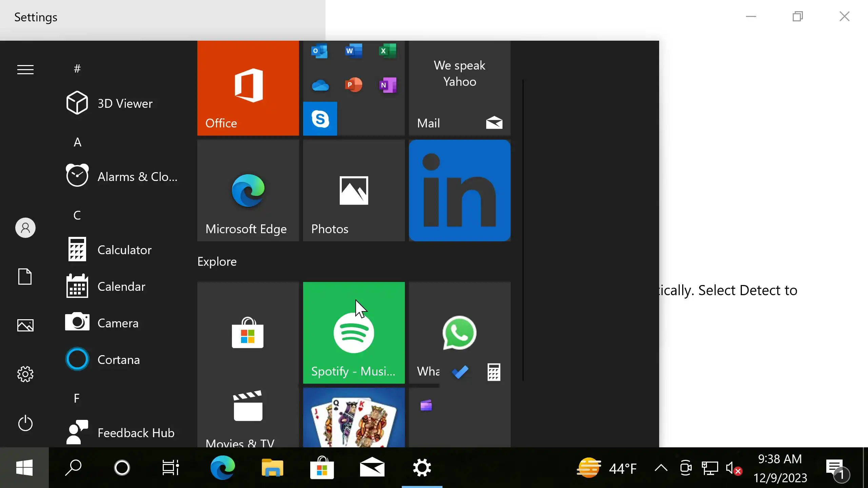Click the Power button in Start
868x488 pixels.
(x=25, y=423)
